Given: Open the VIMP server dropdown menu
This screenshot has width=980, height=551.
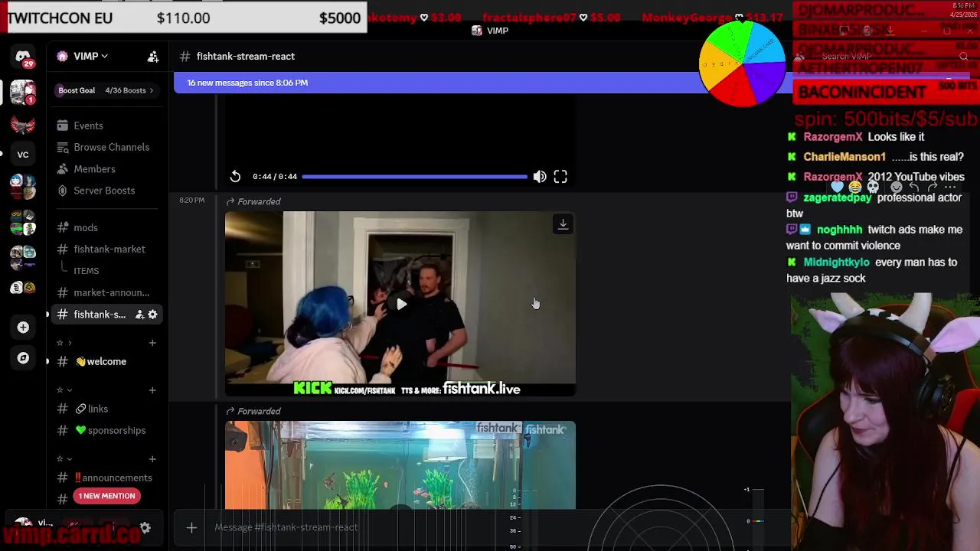Looking at the screenshot, I should [x=90, y=57].
